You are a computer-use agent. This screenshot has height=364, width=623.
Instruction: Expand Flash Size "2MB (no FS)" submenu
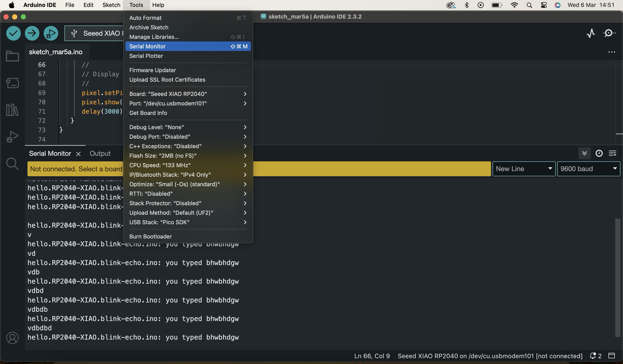click(x=188, y=156)
